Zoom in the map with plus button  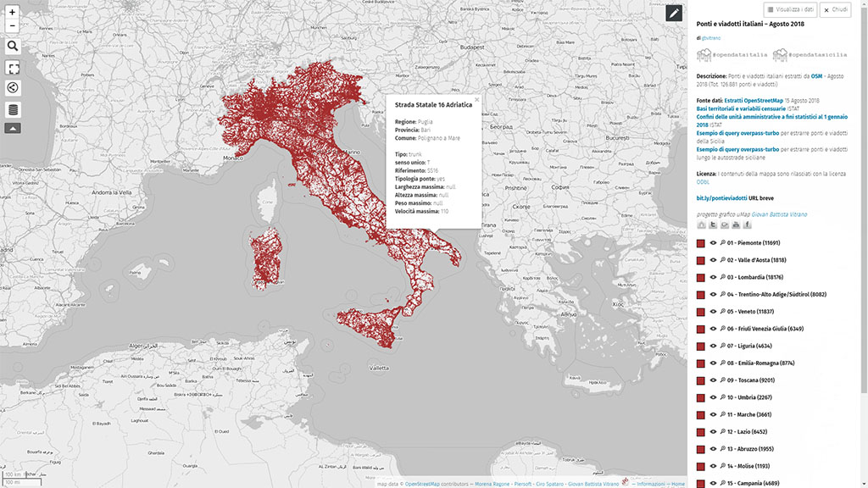(12, 12)
